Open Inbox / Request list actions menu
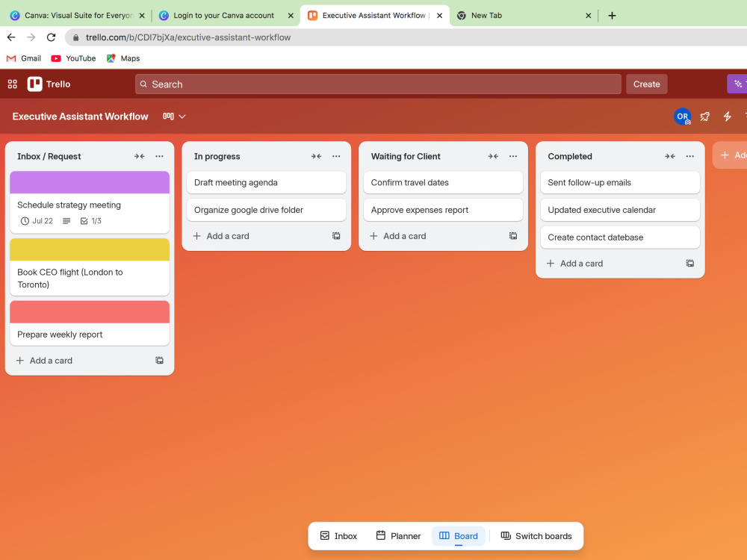Viewport: 747px width, 560px height. tap(159, 156)
